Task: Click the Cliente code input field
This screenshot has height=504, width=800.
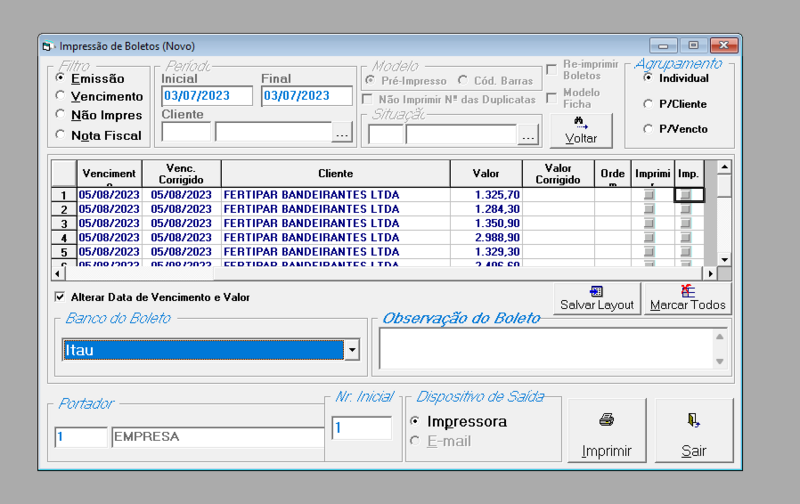Action: pyautogui.click(x=186, y=132)
